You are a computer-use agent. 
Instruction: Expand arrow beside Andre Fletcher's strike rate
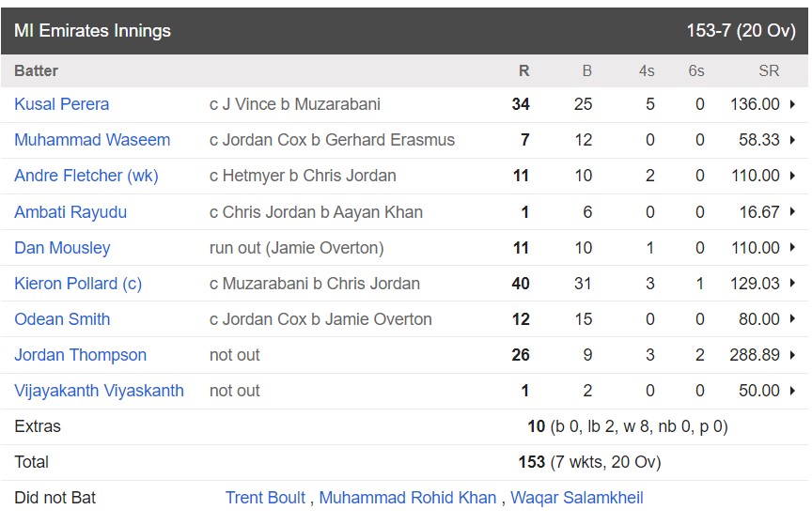point(792,176)
